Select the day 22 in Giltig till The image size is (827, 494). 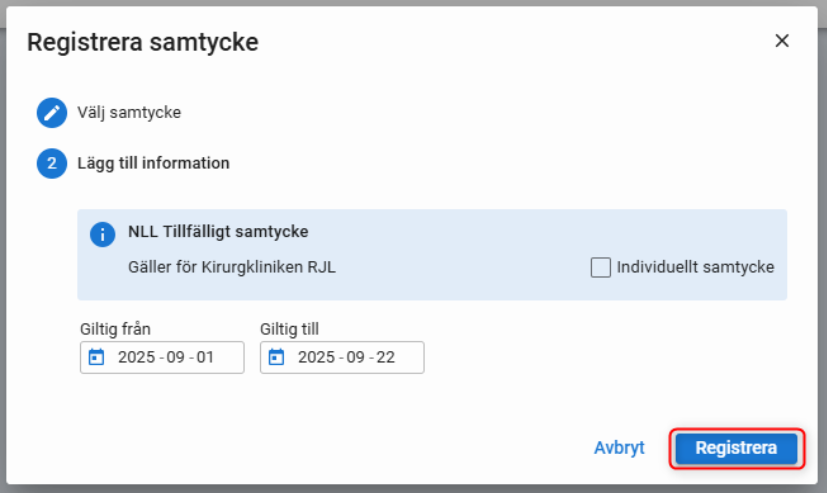[385, 358]
